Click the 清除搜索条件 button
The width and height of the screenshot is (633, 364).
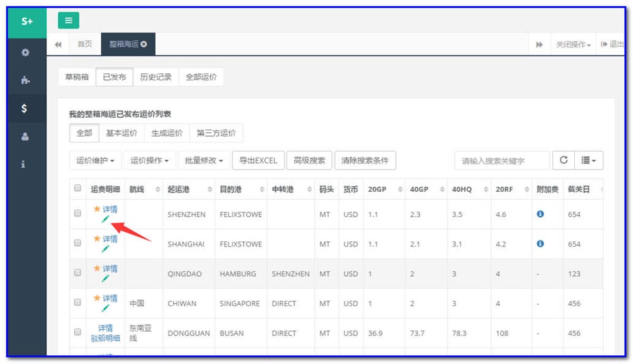click(365, 161)
